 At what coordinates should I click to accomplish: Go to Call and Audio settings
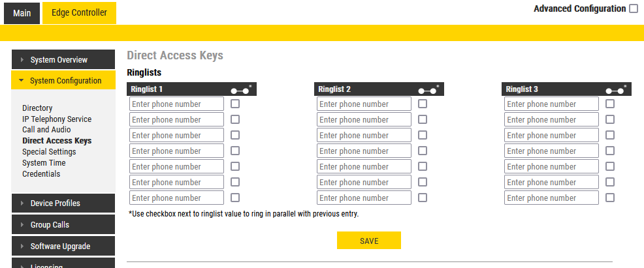click(46, 130)
